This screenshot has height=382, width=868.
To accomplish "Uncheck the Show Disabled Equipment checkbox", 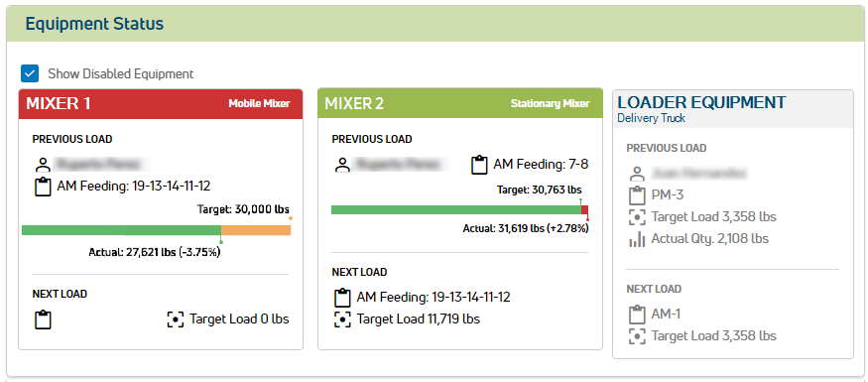I will pyautogui.click(x=30, y=73).
